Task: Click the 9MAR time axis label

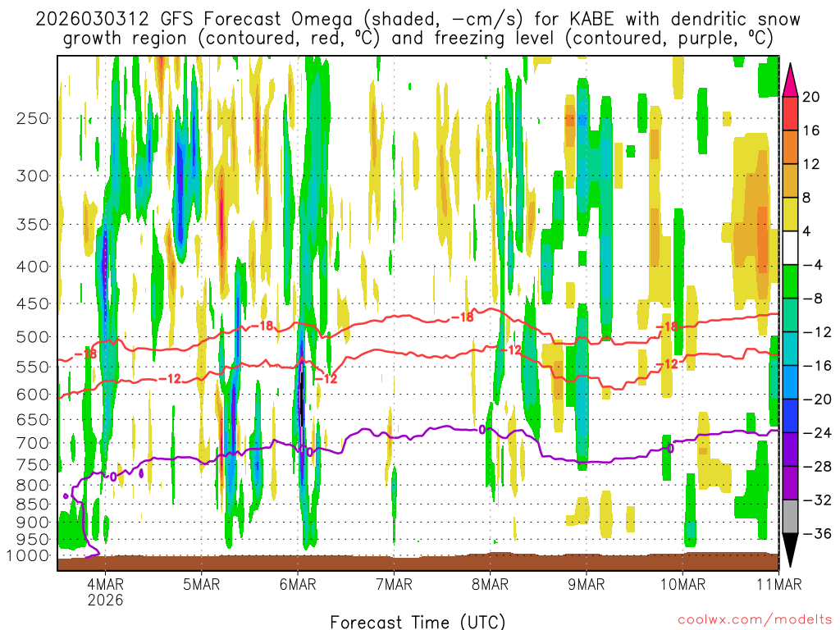Action: [586, 584]
